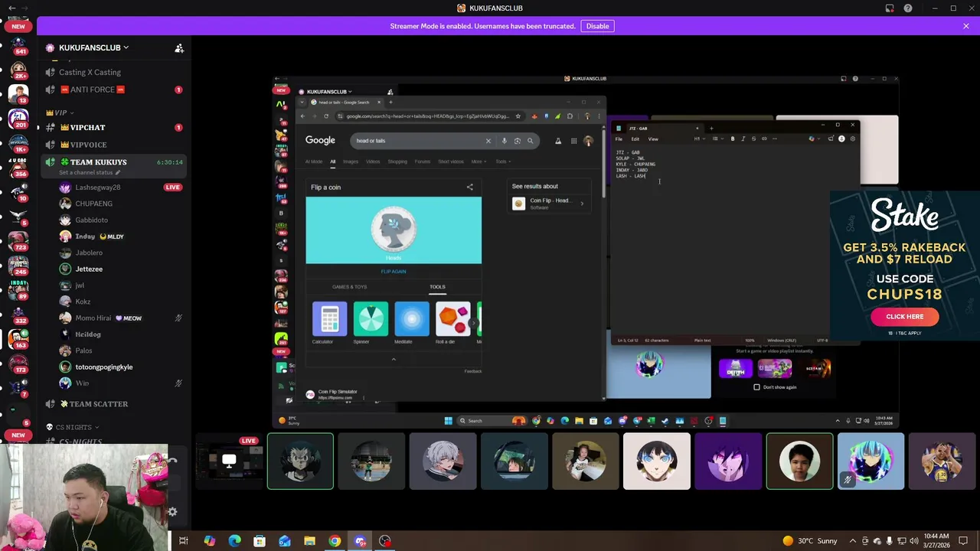Screen dimensions: 980x551
Task: Show hidden system tray icons chevron
Action: (x=854, y=541)
